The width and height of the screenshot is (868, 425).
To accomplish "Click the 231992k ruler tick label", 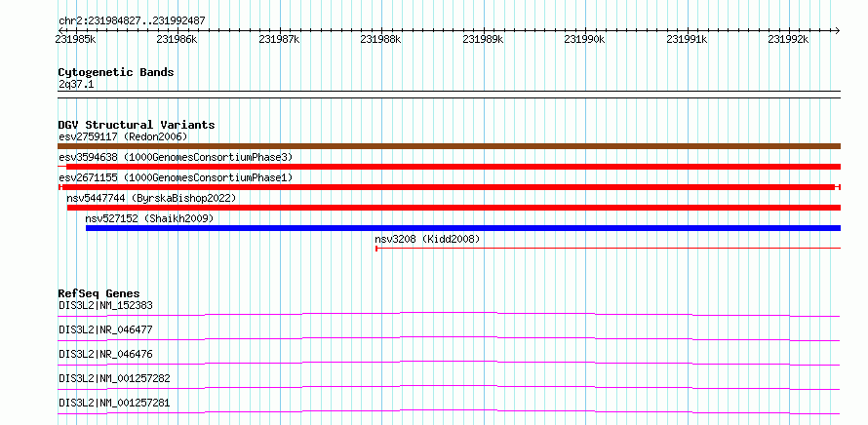I will point(788,39).
